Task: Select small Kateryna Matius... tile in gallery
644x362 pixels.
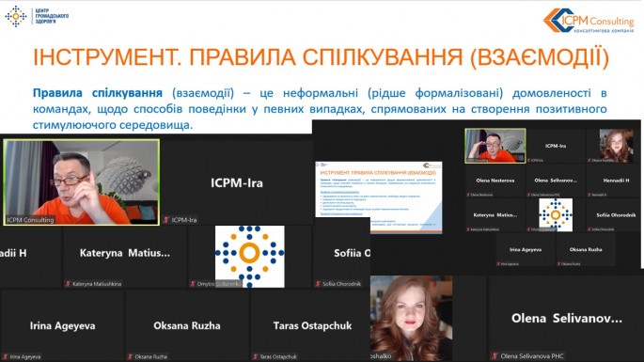Action: coord(495,215)
